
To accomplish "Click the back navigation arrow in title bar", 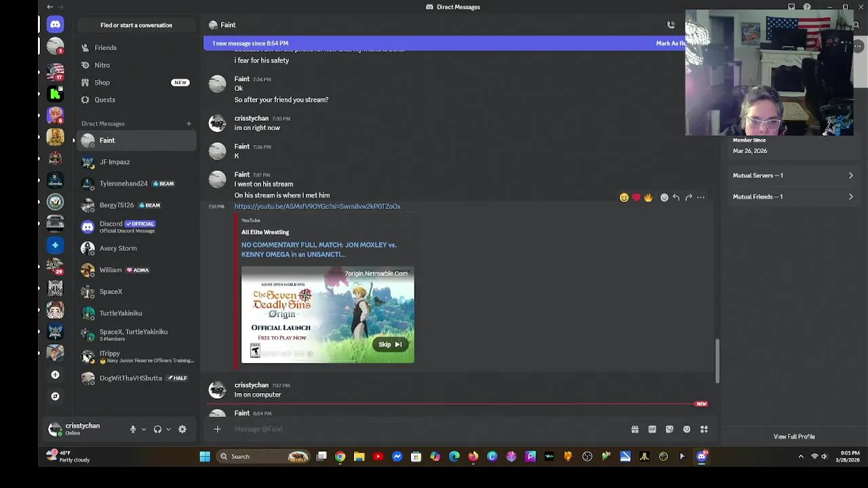I will [x=50, y=7].
